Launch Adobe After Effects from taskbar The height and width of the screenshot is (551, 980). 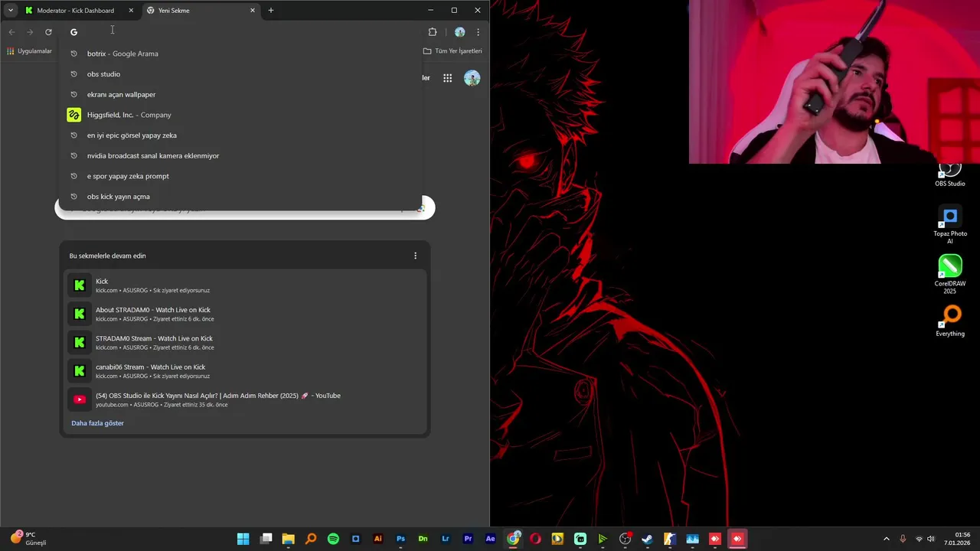pyautogui.click(x=491, y=539)
